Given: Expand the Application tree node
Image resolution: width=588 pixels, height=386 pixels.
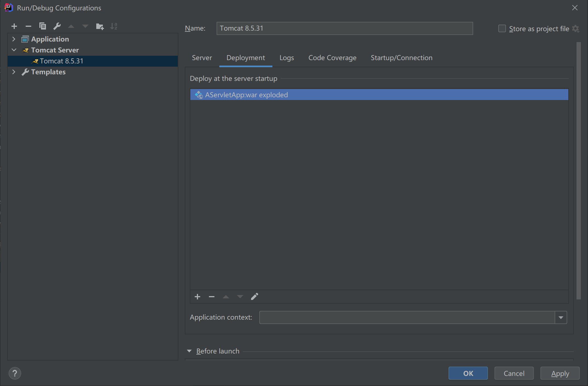Looking at the screenshot, I should [14, 39].
